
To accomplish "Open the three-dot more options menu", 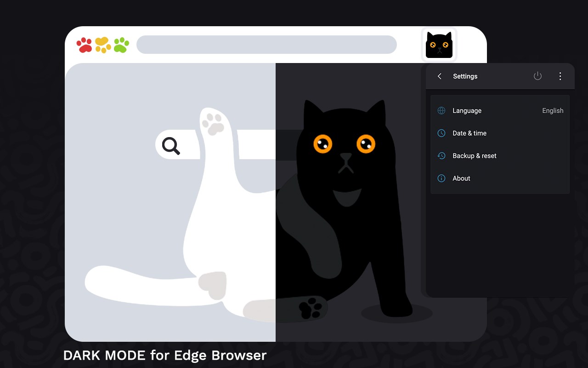I will [560, 76].
